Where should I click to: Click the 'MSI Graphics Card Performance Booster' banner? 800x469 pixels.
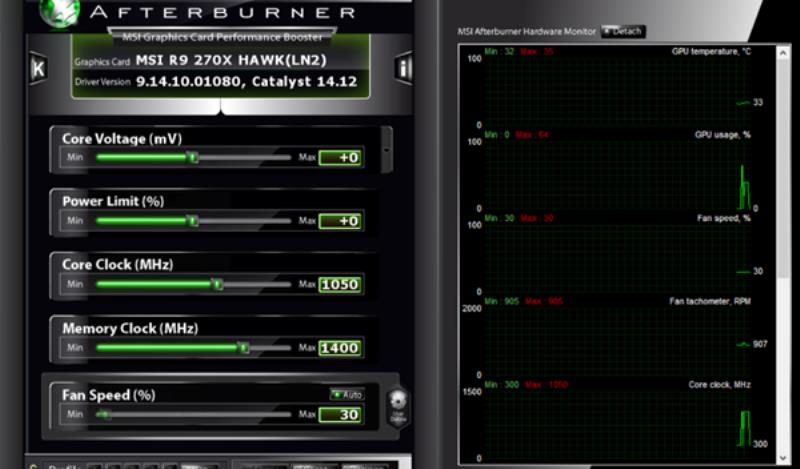222,37
